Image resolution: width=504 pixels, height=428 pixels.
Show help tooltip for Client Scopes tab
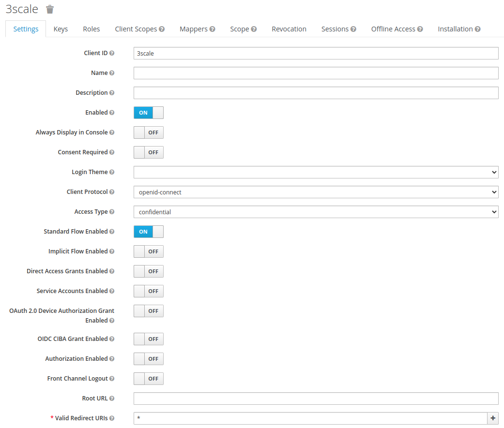point(162,29)
